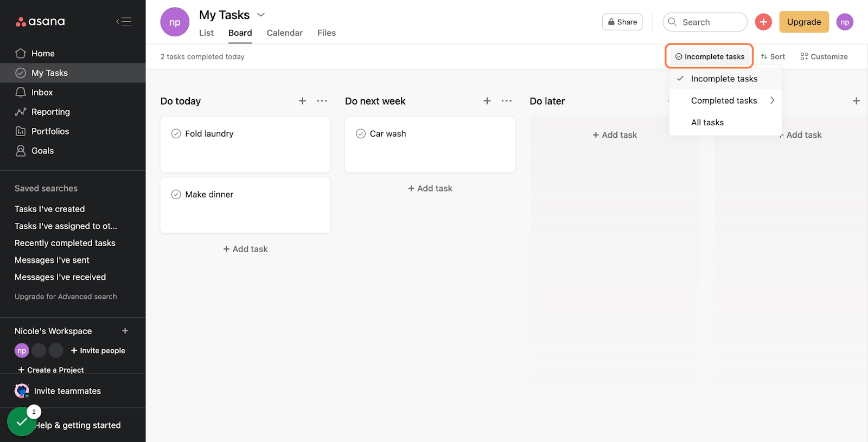
Task: Open the Do next week column more options
Action: [507, 101]
